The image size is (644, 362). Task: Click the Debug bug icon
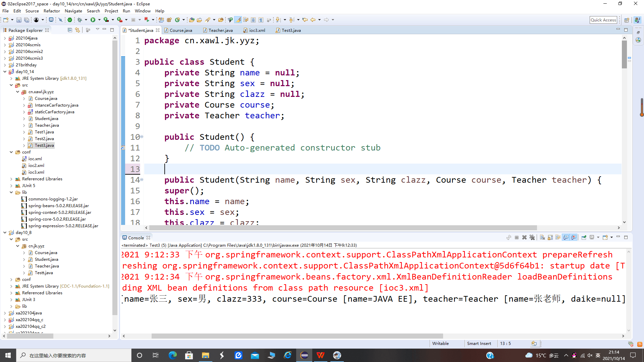[x=80, y=20]
